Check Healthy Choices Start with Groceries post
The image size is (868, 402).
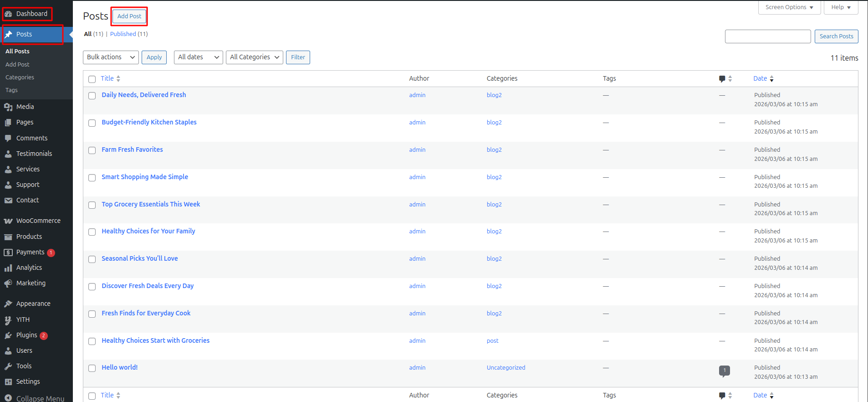[x=92, y=341]
